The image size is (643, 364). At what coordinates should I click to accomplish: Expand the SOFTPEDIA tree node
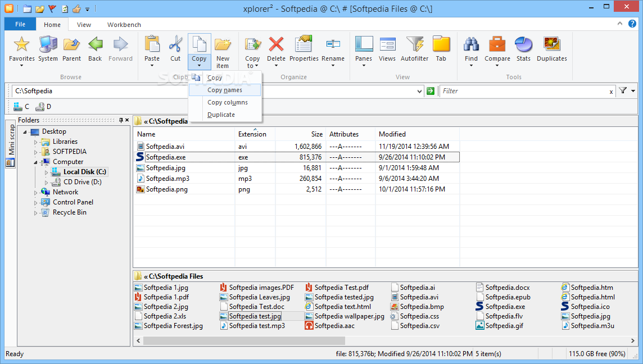(35, 152)
